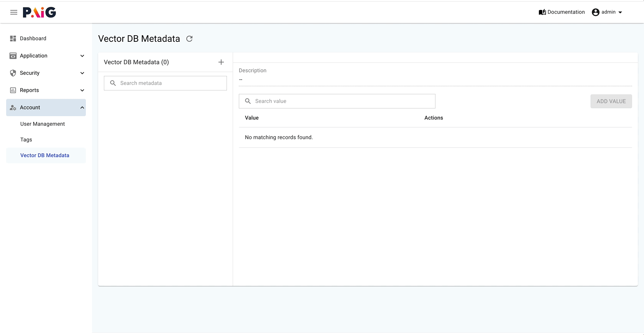The height and width of the screenshot is (335, 644).
Task: Open the Reports sidebar menu
Action: (46, 90)
